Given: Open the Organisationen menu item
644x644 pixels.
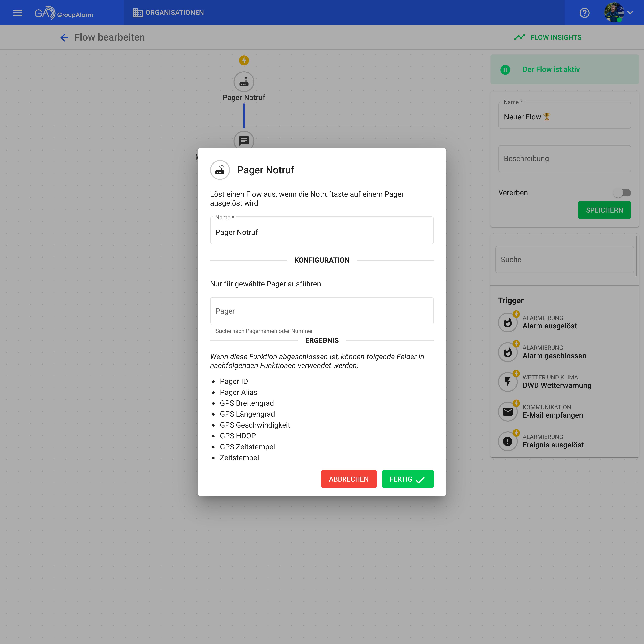Looking at the screenshot, I should (168, 13).
